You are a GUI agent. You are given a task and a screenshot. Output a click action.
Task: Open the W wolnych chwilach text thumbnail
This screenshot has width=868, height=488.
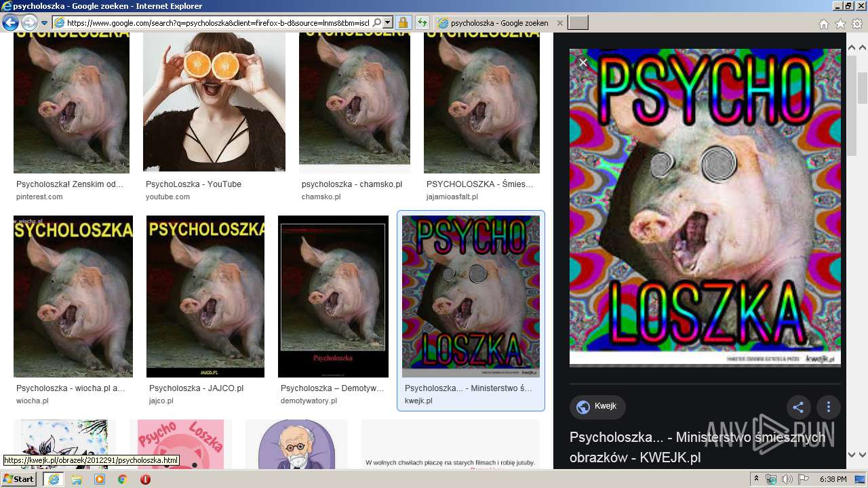tap(450, 444)
